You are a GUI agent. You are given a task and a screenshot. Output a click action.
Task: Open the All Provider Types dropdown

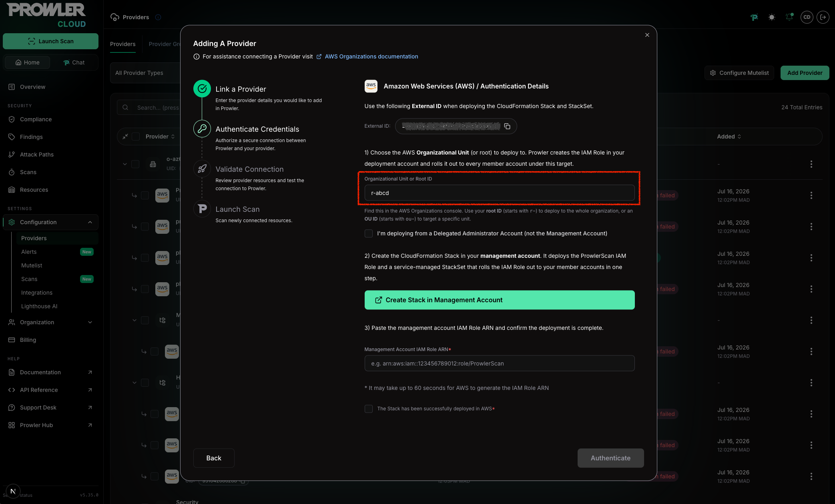pyautogui.click(x=145, y=73)
